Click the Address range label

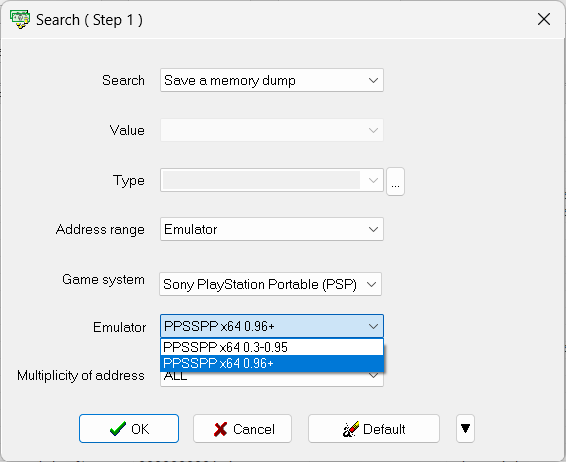(100, 230)
